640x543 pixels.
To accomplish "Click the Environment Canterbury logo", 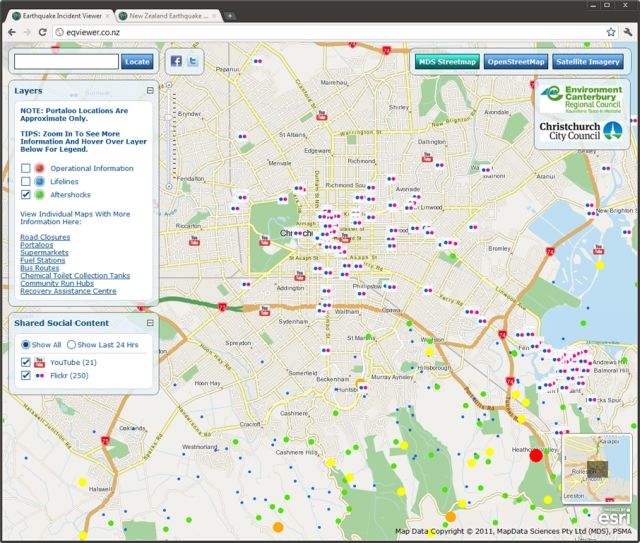I will pos(582,99).
